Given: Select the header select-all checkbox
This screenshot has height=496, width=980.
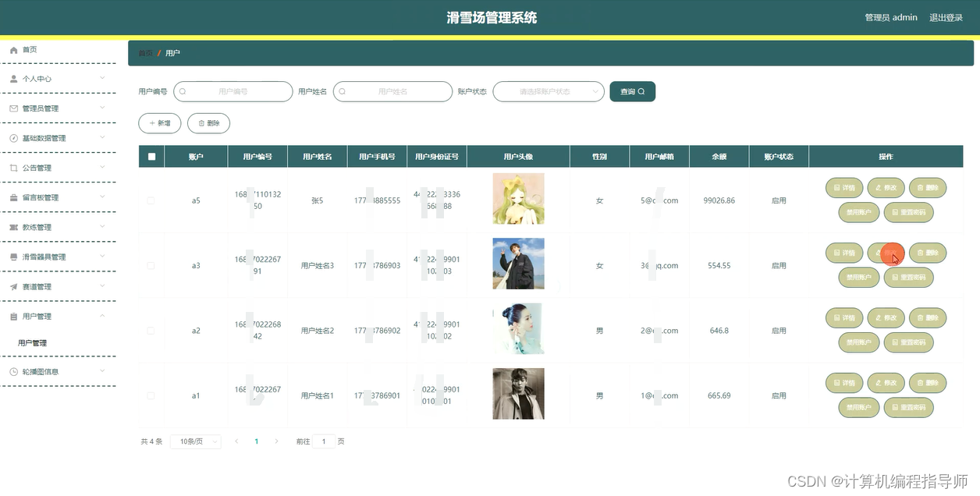Looking at the screenshot, I should pos(151,157).
